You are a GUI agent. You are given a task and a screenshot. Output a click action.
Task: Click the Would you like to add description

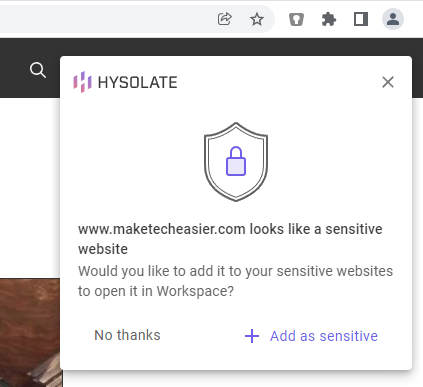tap(235, 281)
